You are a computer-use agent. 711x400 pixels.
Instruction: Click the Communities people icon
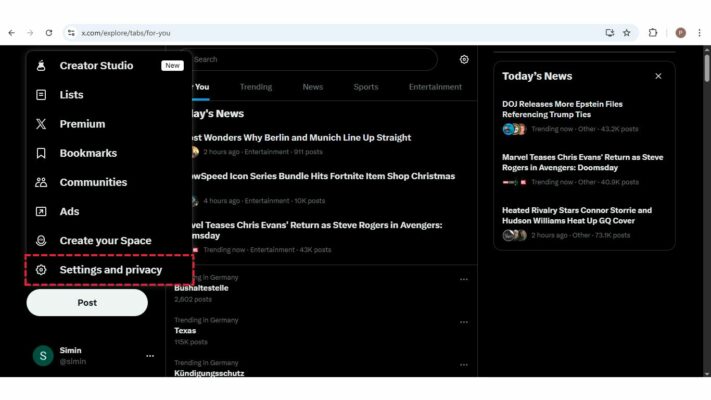41,182
